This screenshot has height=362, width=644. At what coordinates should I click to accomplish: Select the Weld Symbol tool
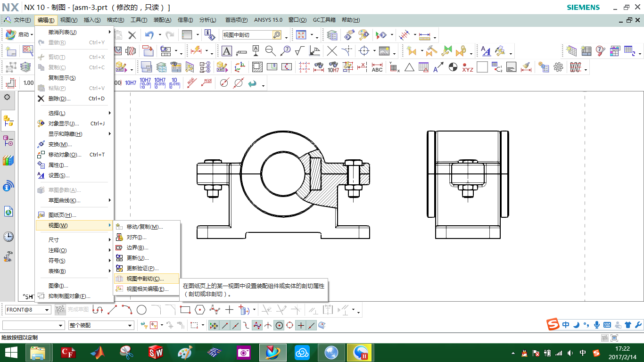[314, 51]
